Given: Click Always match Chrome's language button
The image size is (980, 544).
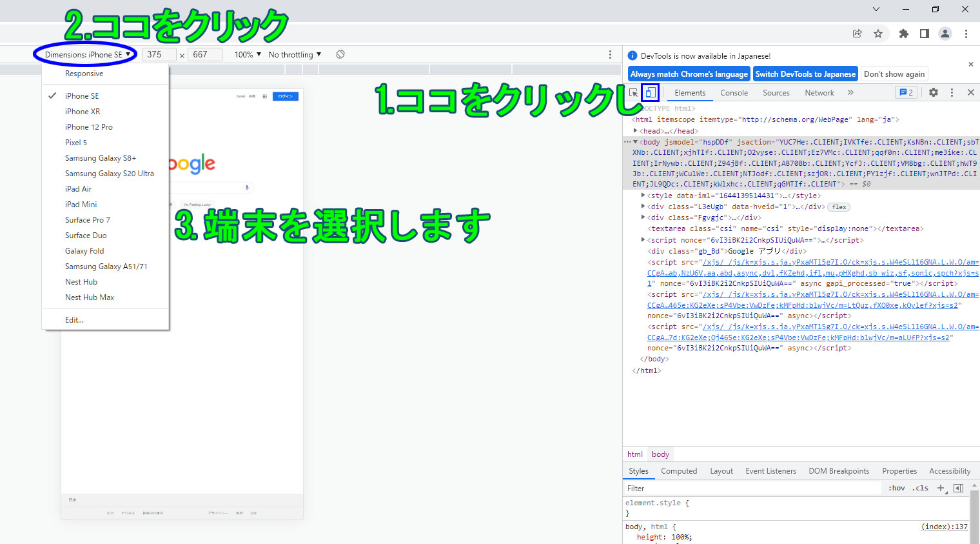Looking at the screenshot, I should [689, 74].
